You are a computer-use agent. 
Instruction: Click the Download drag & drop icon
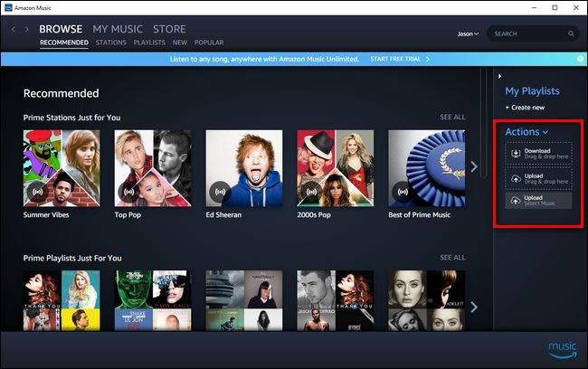516,154
